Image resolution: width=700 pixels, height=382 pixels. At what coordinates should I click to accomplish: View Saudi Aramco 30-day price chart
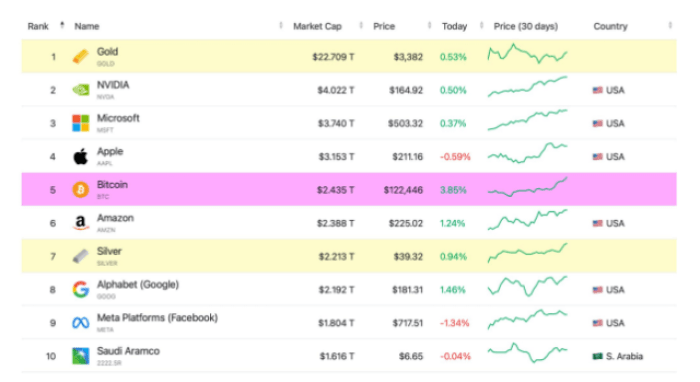coord(527,353)
